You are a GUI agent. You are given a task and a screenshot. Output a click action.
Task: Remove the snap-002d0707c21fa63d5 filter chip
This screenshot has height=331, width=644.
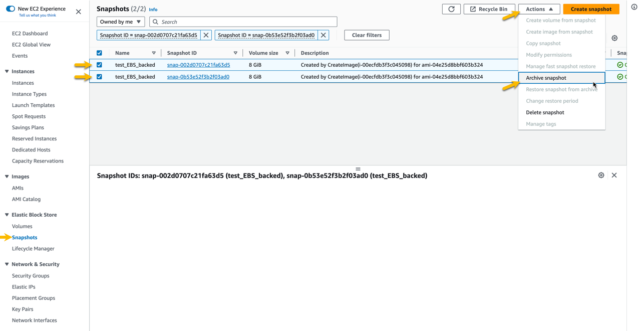[x=206, y=35]
